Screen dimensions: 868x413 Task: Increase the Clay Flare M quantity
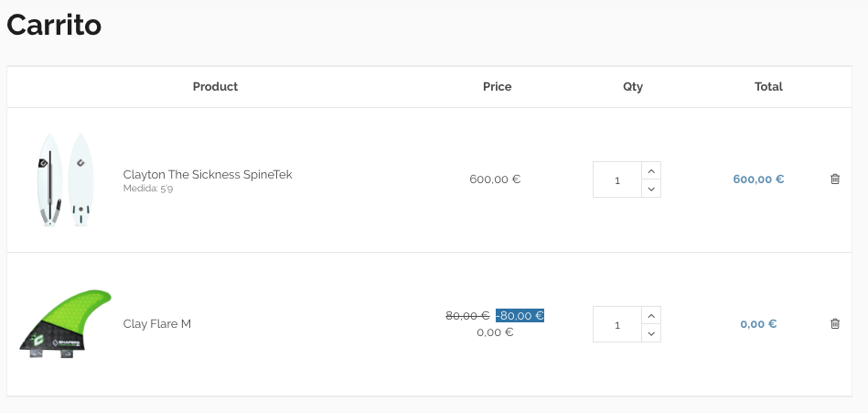point(650,316)
